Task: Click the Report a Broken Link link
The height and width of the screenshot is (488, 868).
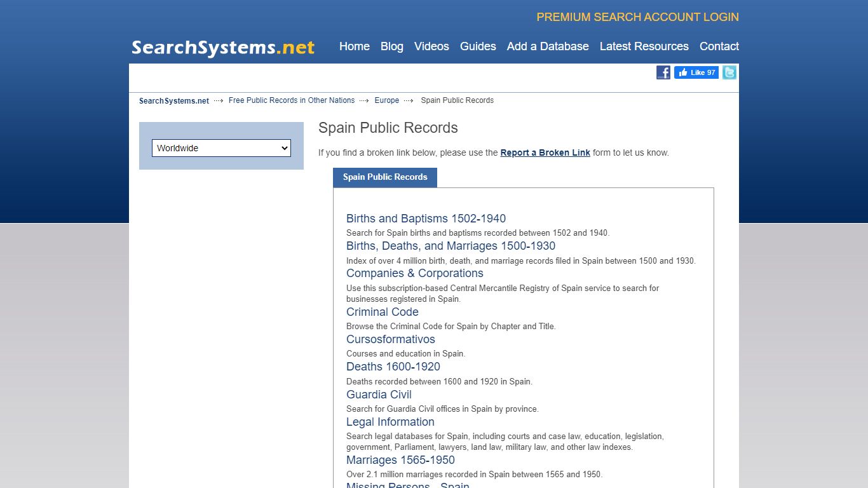Action: pyautogui.click(x=545, y=152)
